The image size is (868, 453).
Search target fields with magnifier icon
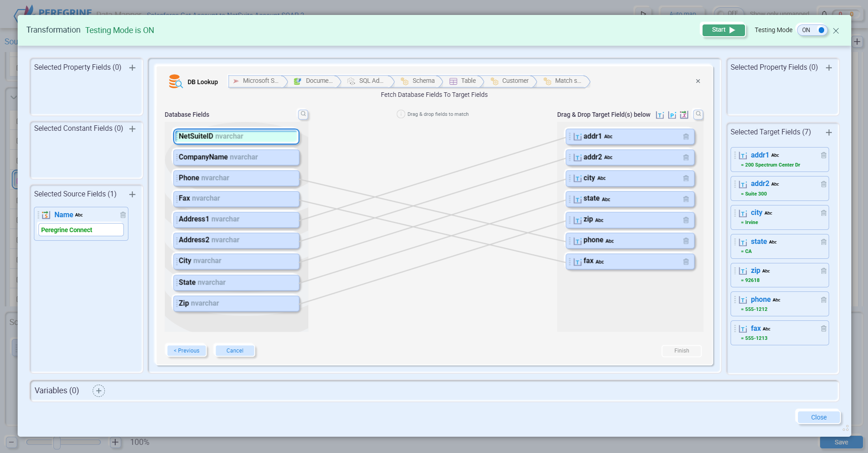pyautogui.click(x=698, y=114)
